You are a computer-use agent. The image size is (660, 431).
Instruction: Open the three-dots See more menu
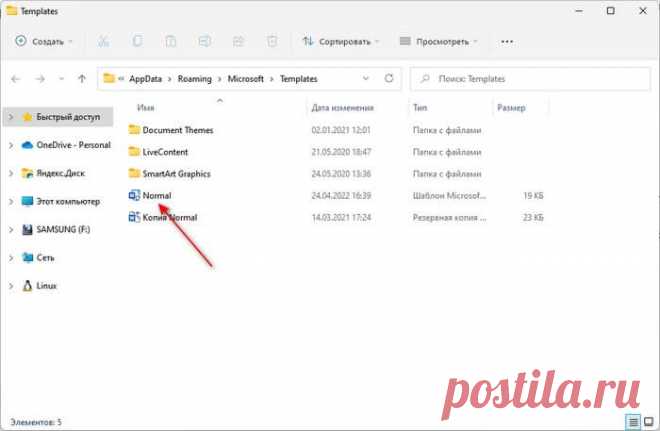coord(507,41)
